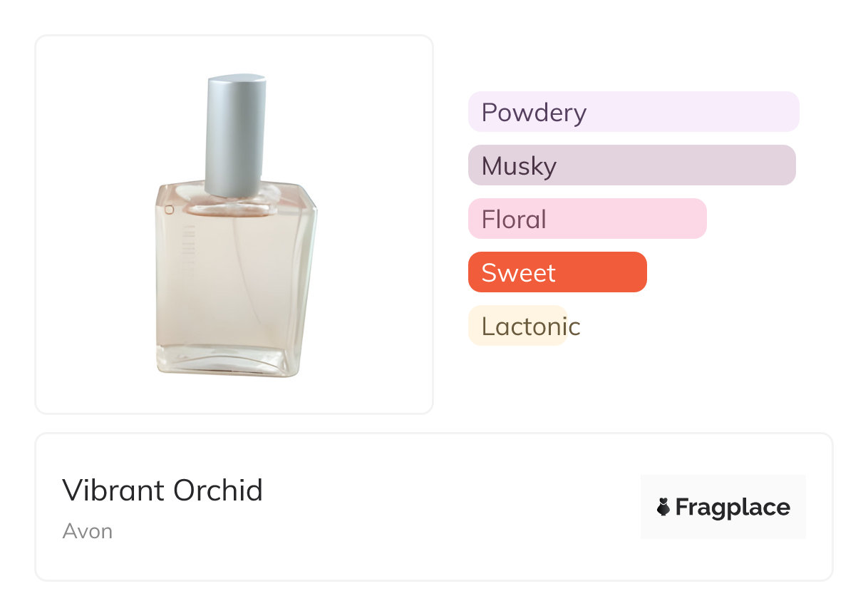Click the Fragplace perfume bottle logo icon
Viewport: 868px width, 616px height.
point(663,508)
